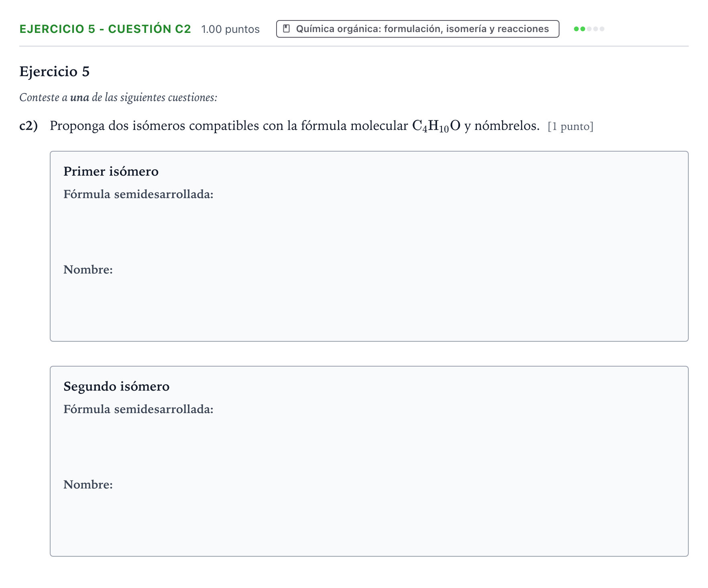This screenshot has width=708, height=588.
Task: Click the 1.00 puntos score label
Action: pyautogui.click(x=230, y=29)
